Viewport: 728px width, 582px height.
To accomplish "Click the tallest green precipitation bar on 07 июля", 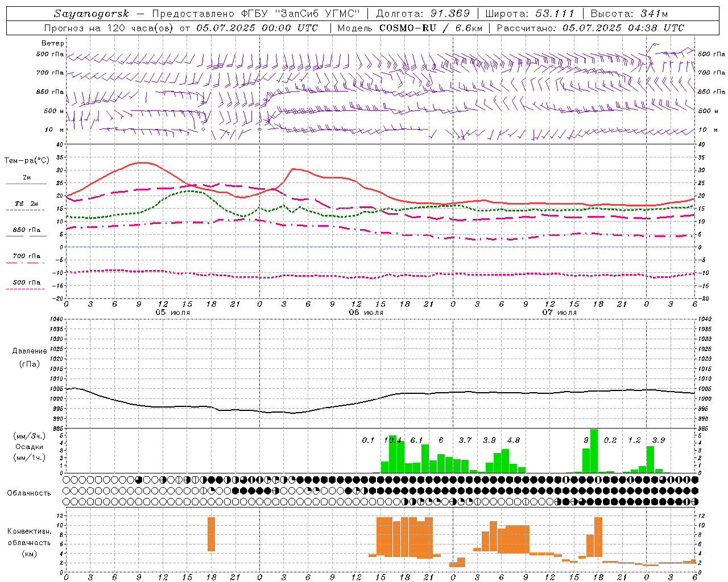I will point(594,451).
